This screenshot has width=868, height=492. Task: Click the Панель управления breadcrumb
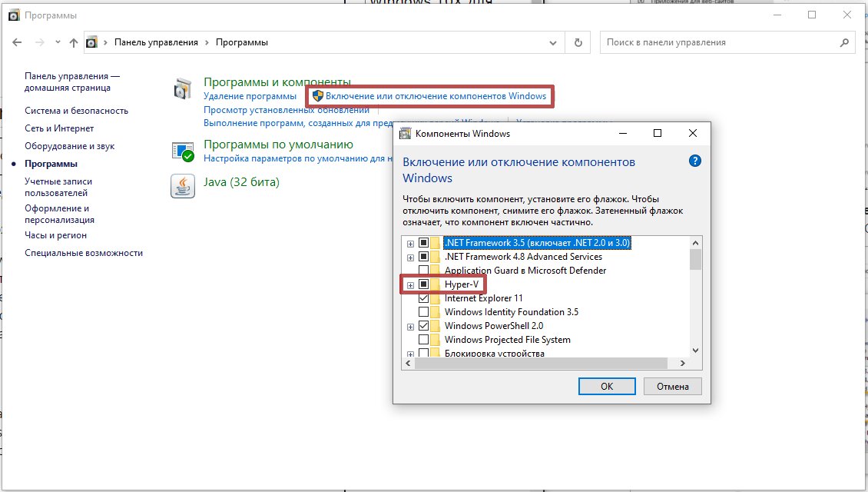pyautogui.click(x=156, y=42)
